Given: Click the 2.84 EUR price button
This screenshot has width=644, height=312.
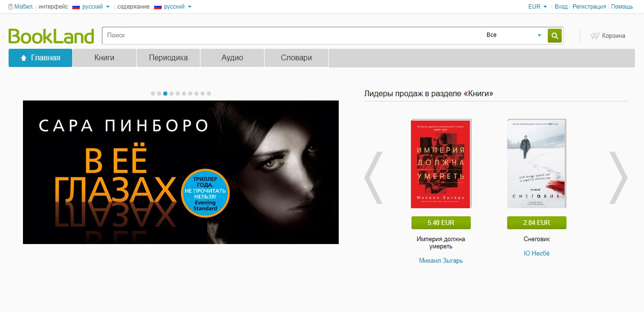Looking at the screenshot, I should [536, 223].
